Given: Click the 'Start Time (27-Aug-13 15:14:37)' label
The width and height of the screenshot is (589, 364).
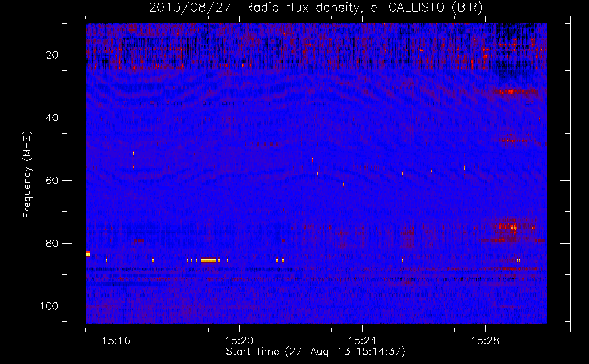Looking at the screenshot, I should pos(316,352).
